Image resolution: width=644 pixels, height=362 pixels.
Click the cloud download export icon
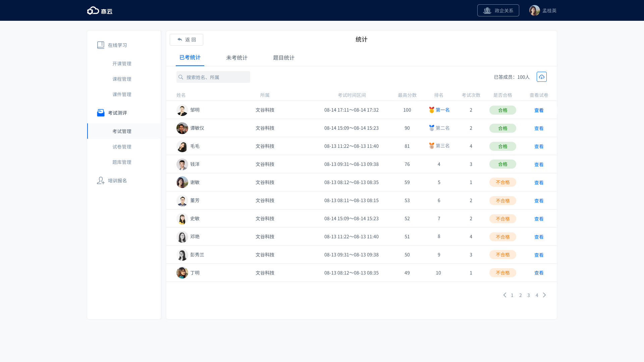pos(542,77)
